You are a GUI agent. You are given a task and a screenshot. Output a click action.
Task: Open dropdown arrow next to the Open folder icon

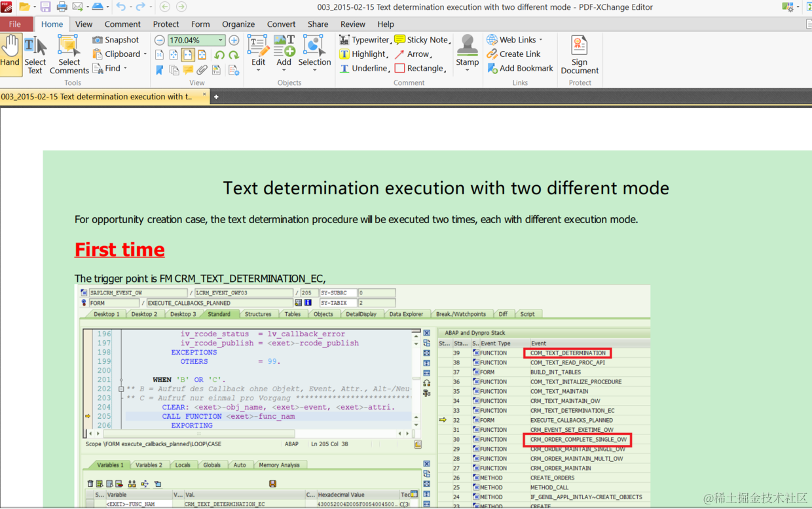(x=34, y=7)
